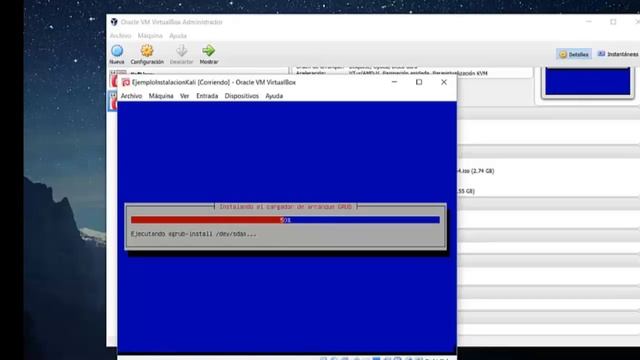Click the Mostrar green arrow icon
640x360 pixels.
[209, 51]
